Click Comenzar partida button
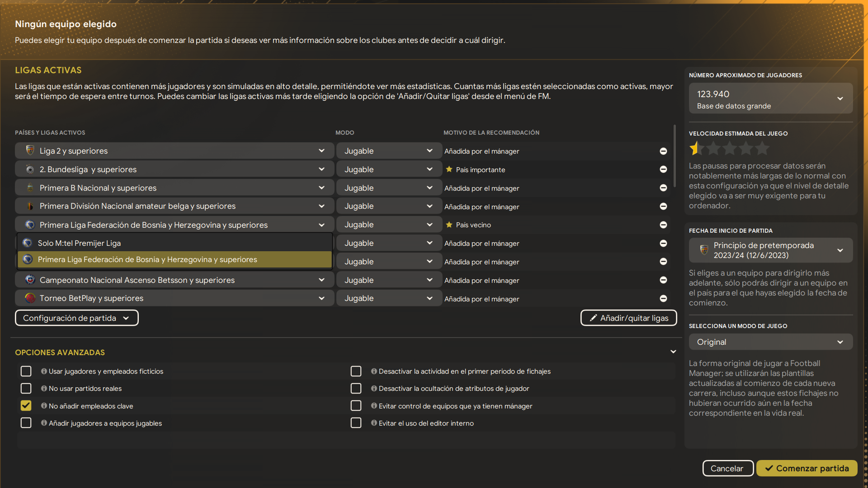Viewport: 868px width, 488px height. tap(807, 469)
